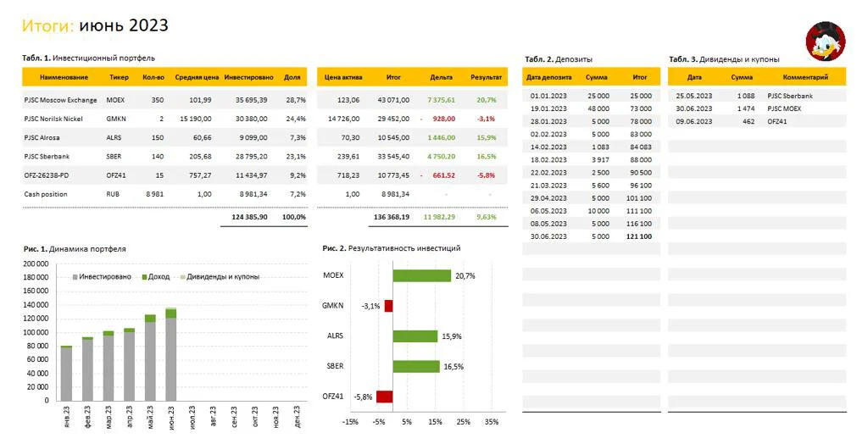Select the running total "84 083"

point(641,147)
